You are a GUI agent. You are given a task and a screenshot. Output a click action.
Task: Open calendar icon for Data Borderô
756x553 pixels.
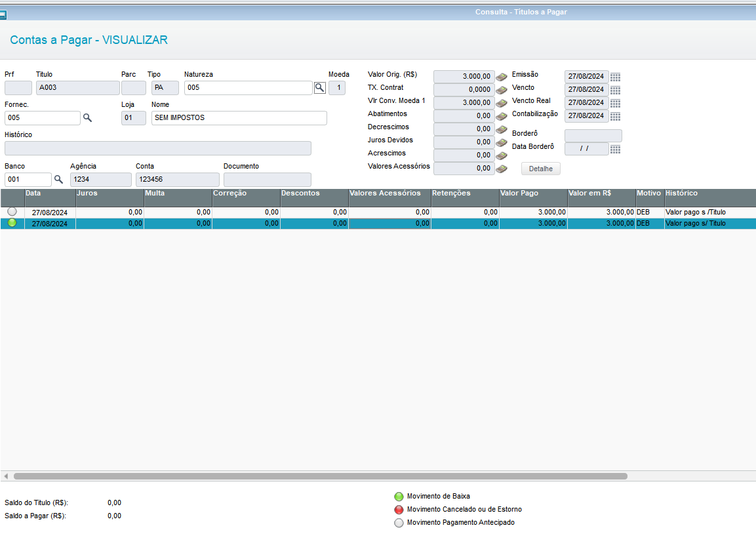(x=615, y=149)
